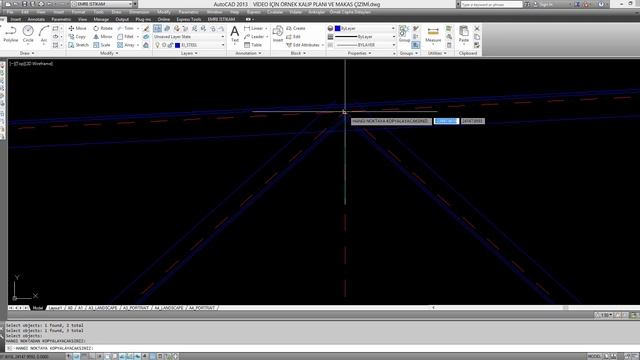Click the blue ByLayer color swatch in Properties
This screenshot has width=640, height=360.
[x=338, y=28]
